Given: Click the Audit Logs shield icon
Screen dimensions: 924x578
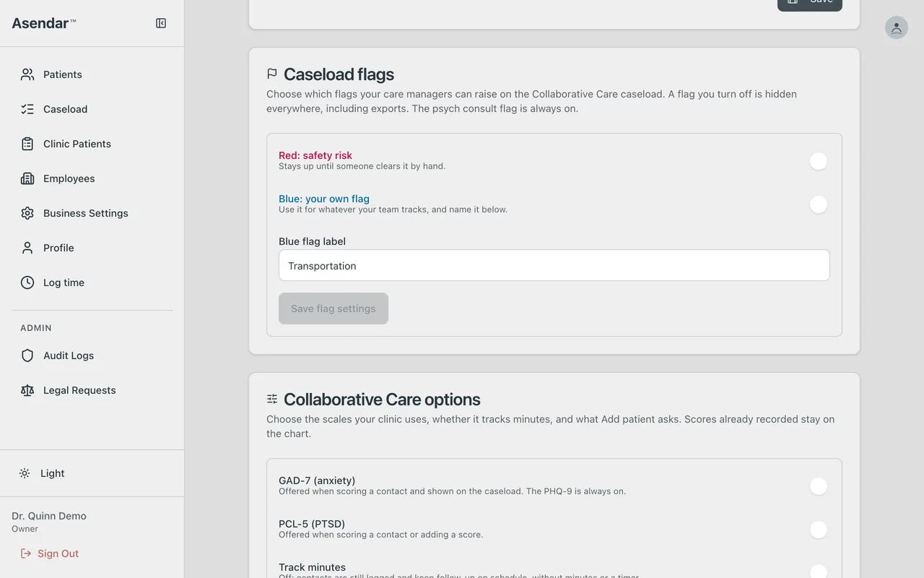Looking at the screenshot, I should pos(27,355).
